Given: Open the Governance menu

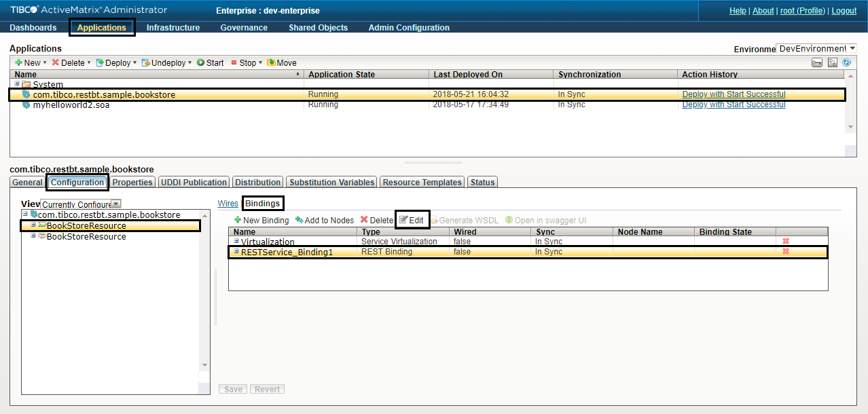Looking at the screenshot, I should coord(244,28).
